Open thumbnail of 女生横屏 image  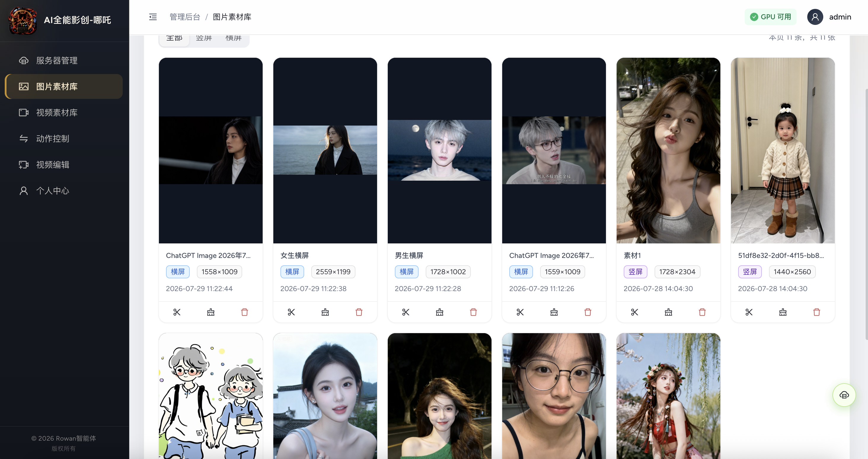coord(325,150)
